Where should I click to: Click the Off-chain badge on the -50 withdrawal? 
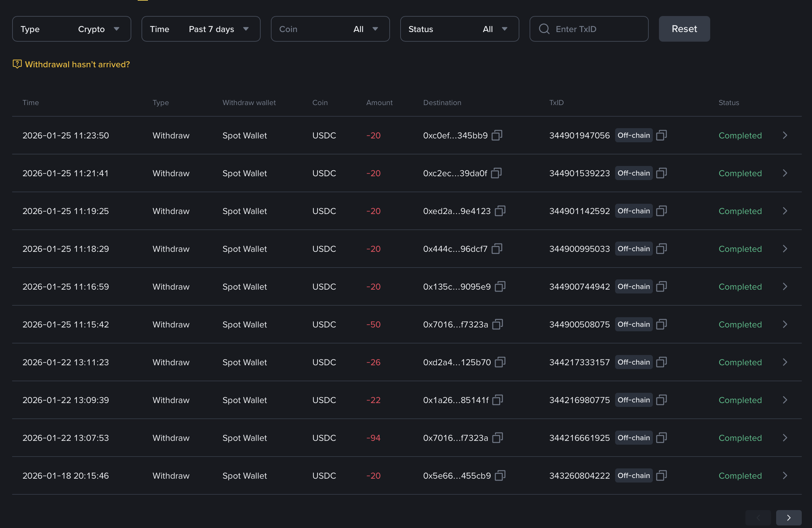pyautogui.click(x=633, y=324)
